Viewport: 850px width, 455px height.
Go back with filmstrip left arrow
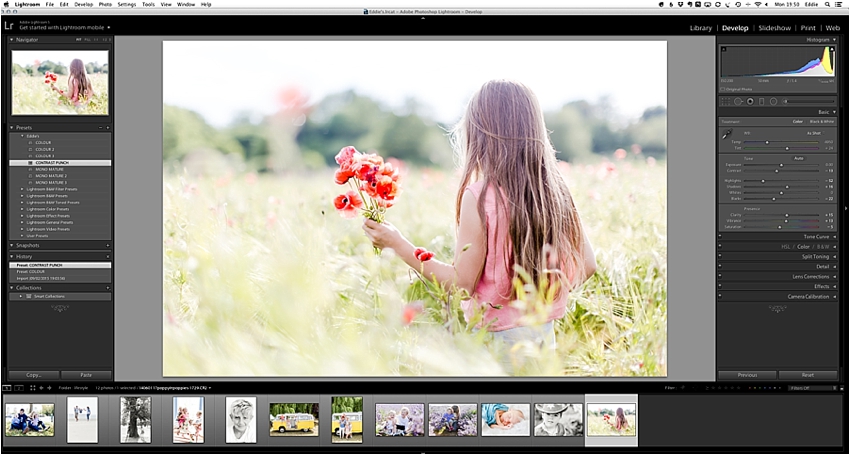pos(42,388)
